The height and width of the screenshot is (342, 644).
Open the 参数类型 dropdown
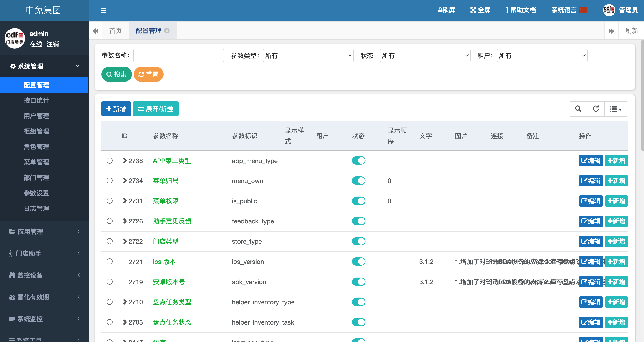tap(308, 55)
